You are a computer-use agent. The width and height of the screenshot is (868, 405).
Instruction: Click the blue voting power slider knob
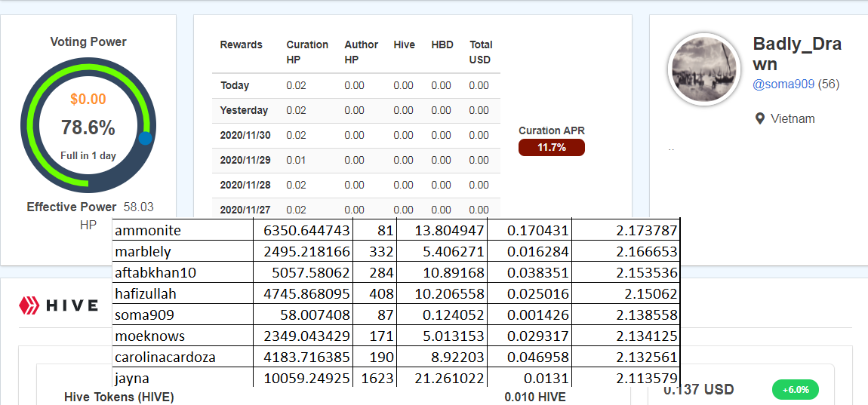point(145,138)
